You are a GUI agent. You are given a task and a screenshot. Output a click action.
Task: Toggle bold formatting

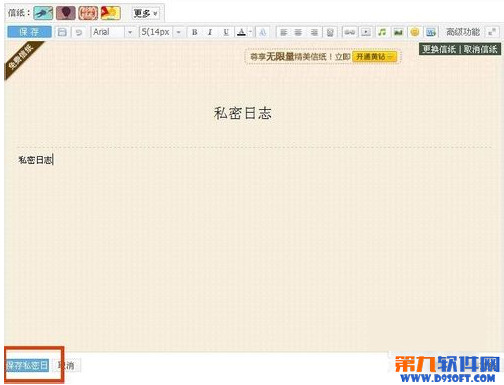tap(195, 32)
